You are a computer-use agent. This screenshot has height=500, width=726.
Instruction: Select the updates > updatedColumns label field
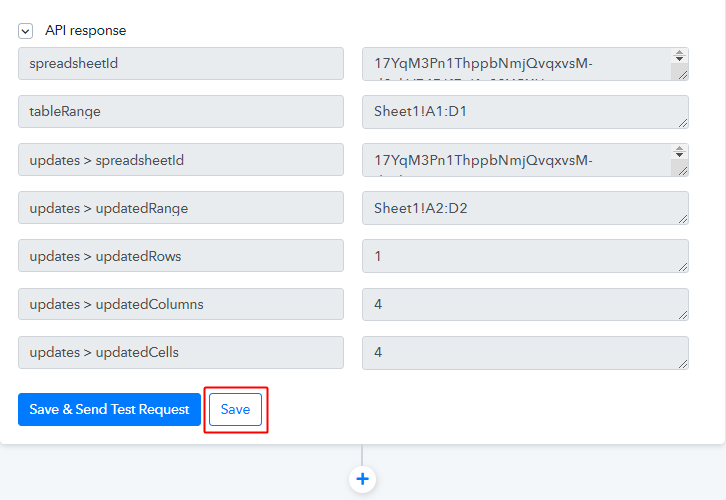(180, 304)
